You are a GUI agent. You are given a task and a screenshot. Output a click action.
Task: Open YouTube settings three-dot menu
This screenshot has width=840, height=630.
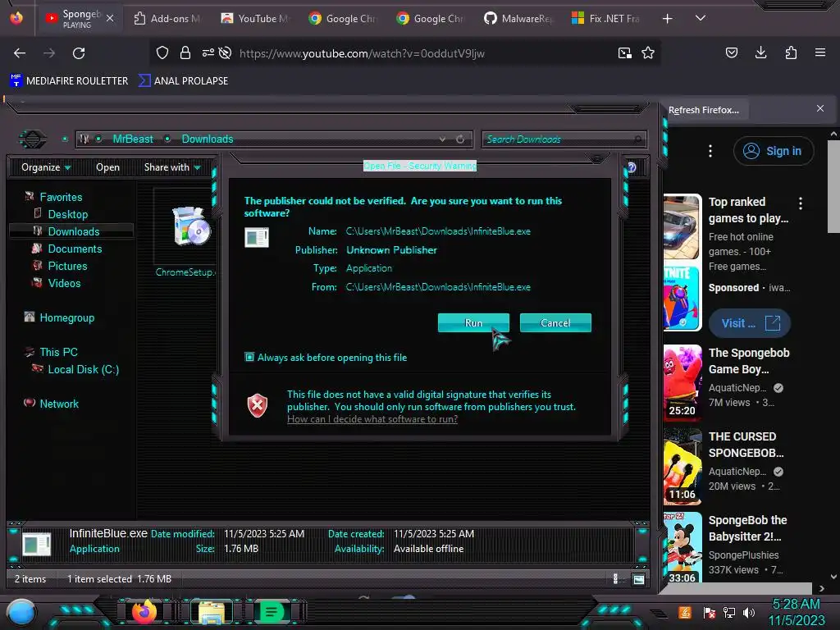click(710, 151)
